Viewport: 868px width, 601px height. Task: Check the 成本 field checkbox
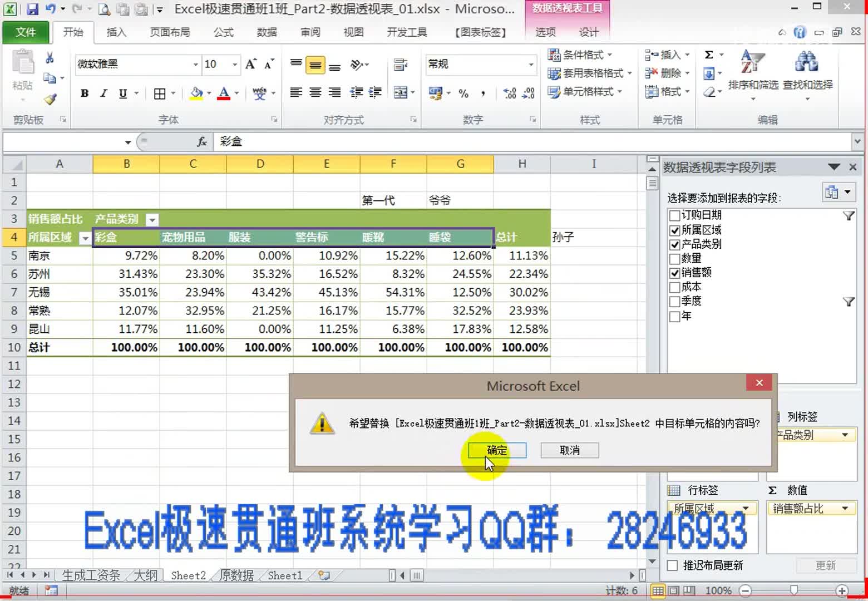(x=674, y=287)
